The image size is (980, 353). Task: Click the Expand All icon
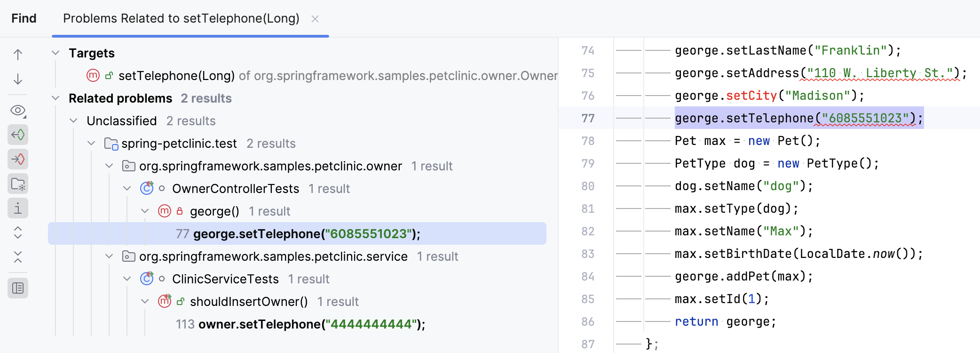[x=18, y=233]
